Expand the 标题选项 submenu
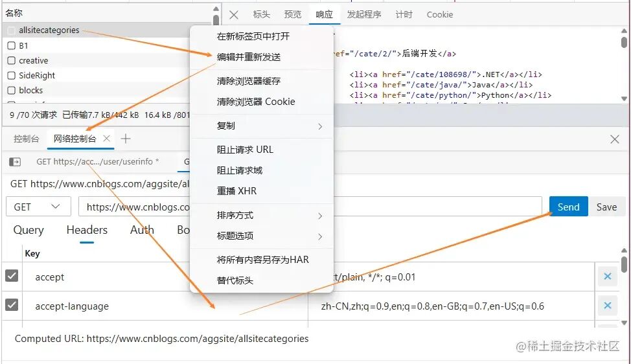Viewport: 631px width, 364px height. click(x=262, y=236)
